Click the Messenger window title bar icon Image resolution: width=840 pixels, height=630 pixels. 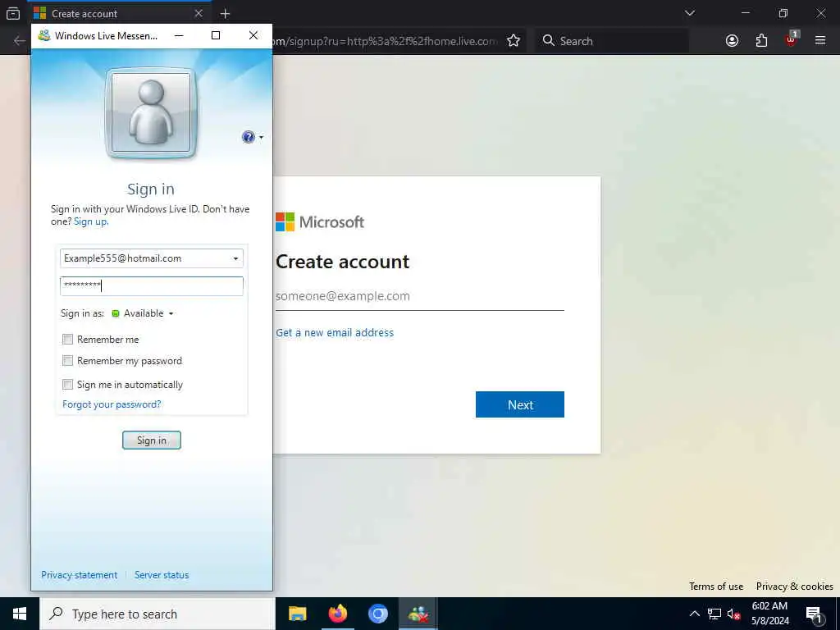(44, 35)
